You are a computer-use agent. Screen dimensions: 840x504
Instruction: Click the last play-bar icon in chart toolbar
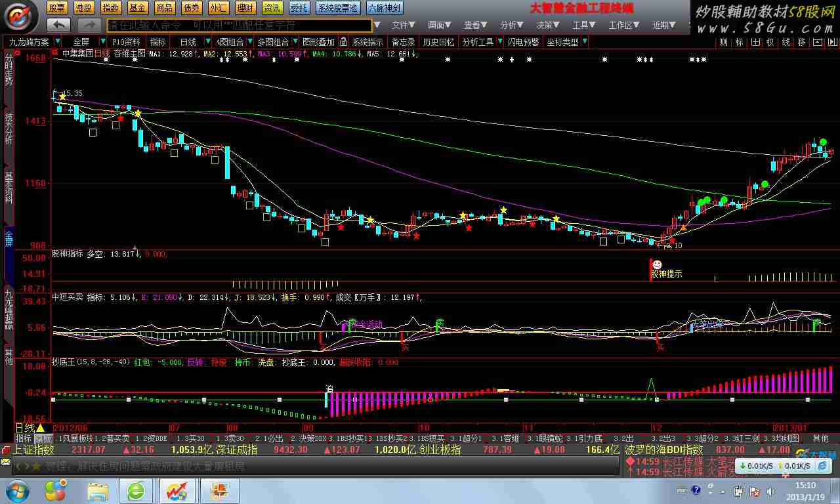point(831,42)
